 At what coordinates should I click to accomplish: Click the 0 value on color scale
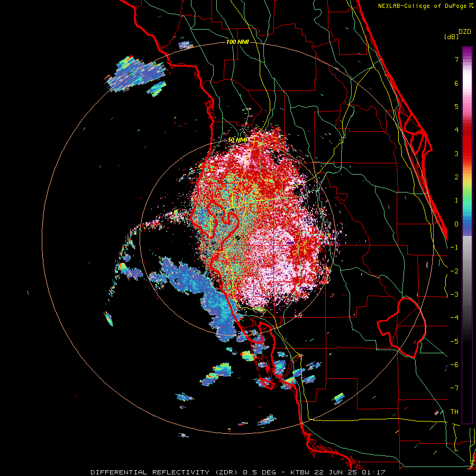point(456,224)
